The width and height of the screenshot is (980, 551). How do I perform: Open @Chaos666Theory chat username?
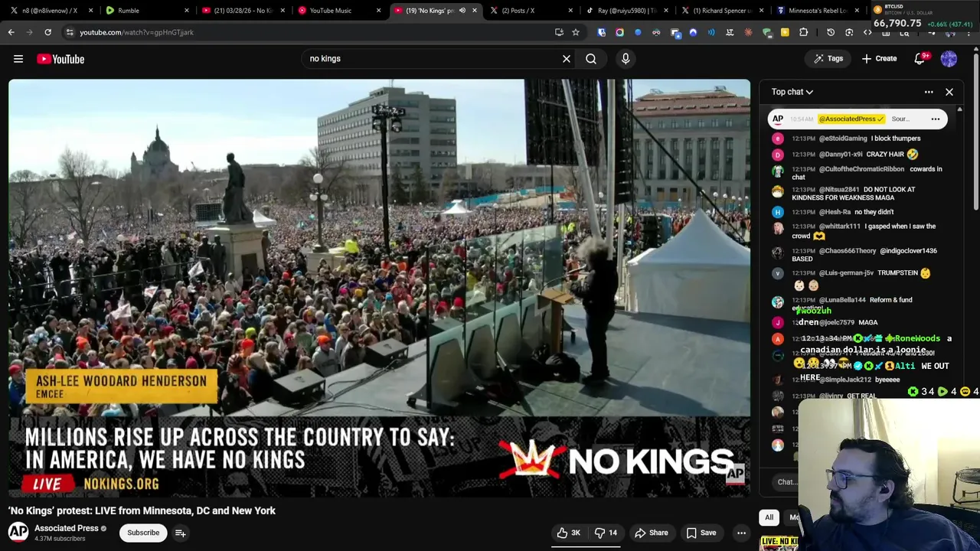click(x=848, y=251)
